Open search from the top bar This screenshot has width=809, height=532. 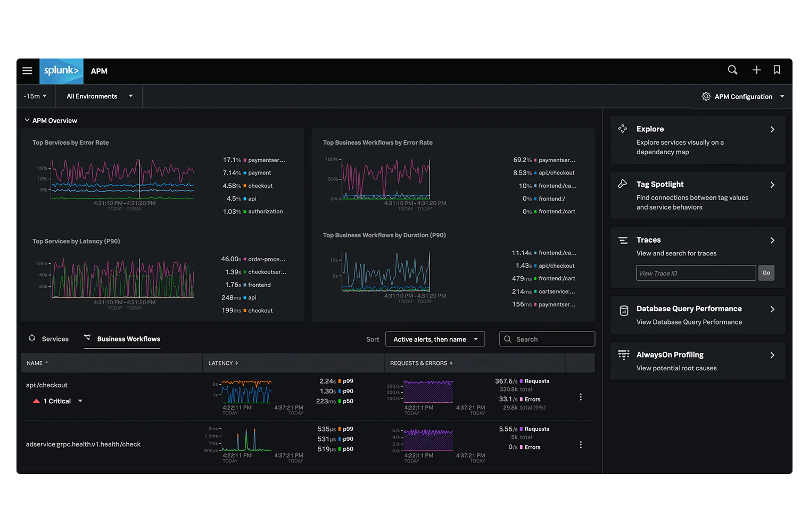(x=732, y=70)
